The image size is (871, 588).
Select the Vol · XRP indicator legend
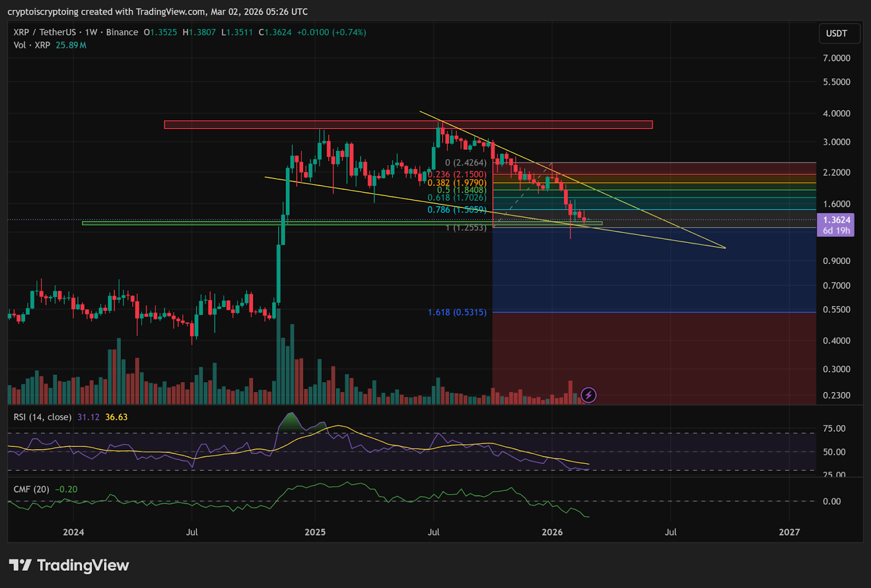pos(32,45)
